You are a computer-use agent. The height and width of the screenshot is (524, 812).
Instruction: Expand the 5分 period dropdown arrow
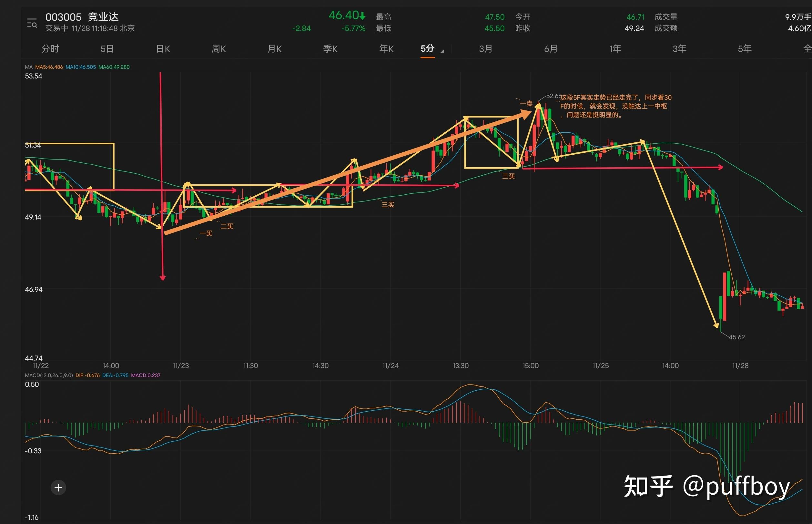pos(442,51)
